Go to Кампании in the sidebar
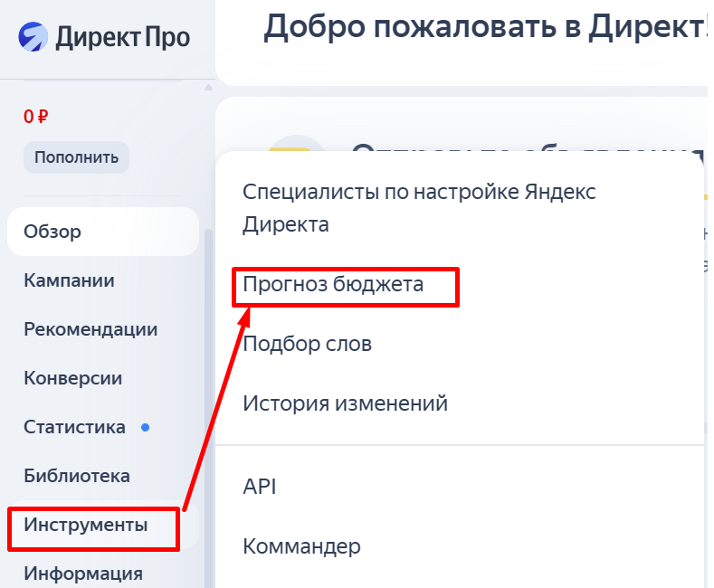Image resolution: width=714 pixels, height=588 pixels. pyautogui.click(x=69, y=280)
